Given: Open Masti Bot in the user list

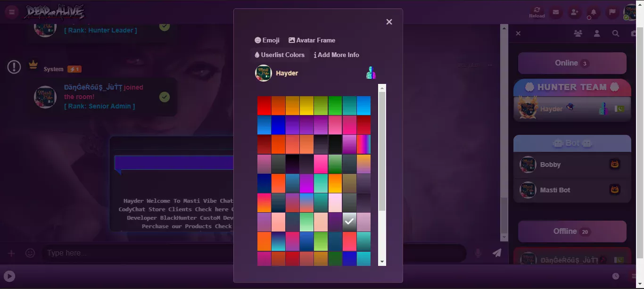Looking at the screenshot, I should 572,190.
